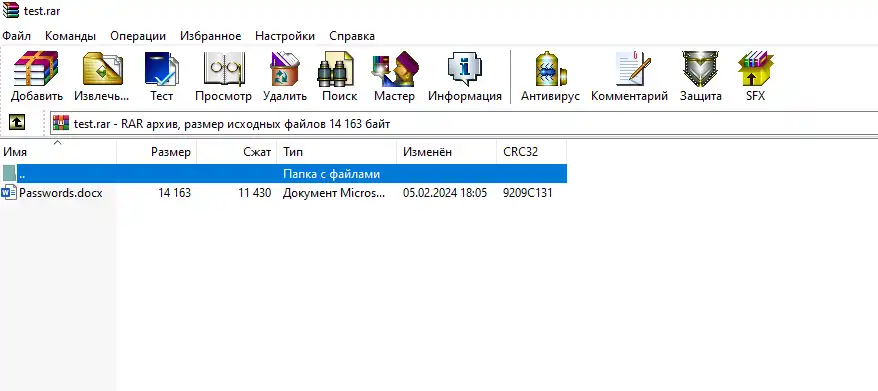Go up one folder level arrow button
The width and height of the screenshot is (878, 391).
point(17,123)
